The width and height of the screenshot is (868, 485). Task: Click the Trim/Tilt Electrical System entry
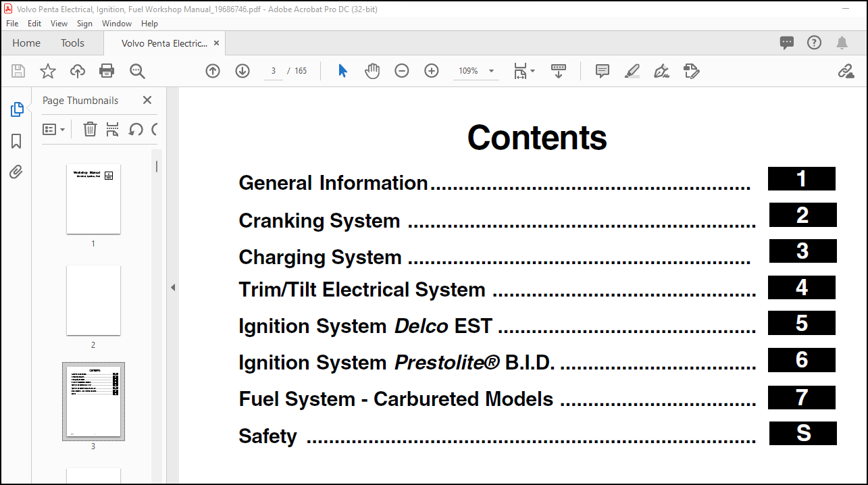[497, 290]
